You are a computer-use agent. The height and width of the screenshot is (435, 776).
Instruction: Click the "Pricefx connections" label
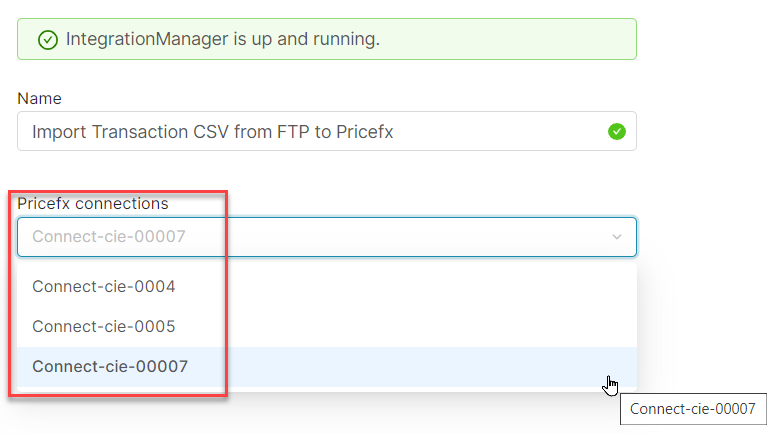[x=93, y=204]
